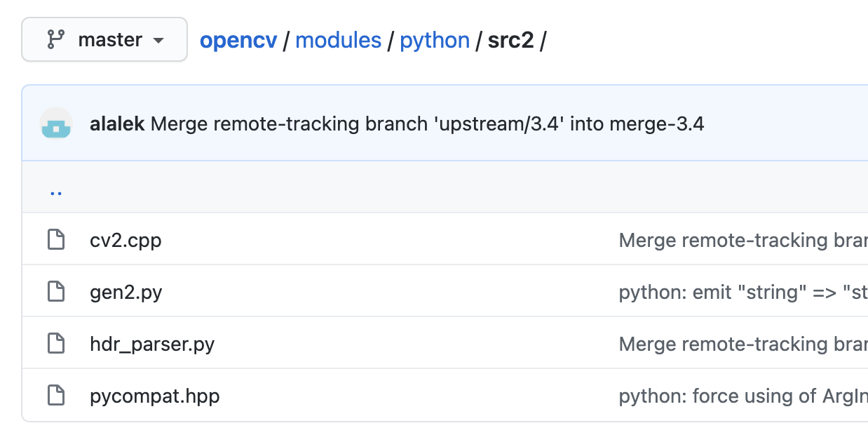868x442 pixels.
Task: Go to opencv repository root link
Action: (238, 40)
